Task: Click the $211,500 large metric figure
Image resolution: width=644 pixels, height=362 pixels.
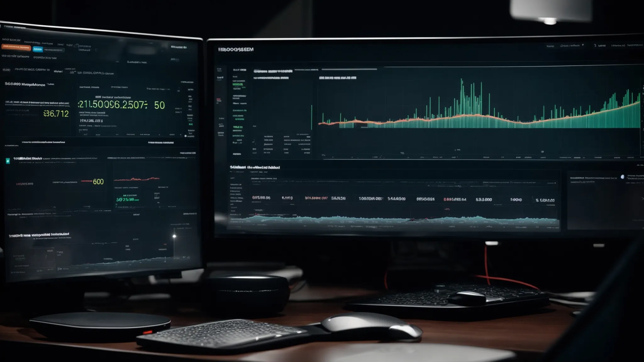Action: tap(93, 105)
